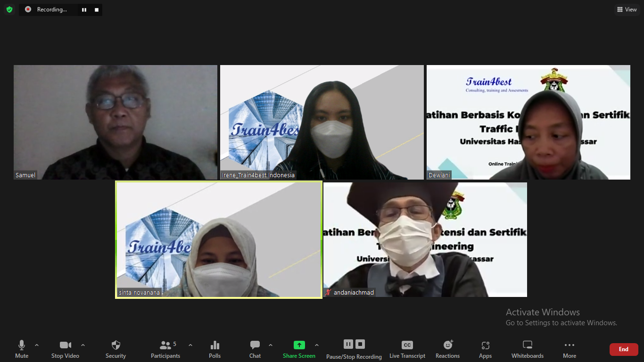Image resolution: width=644 pixels, height=362 pixels.
Task: Click the green encryption shield icon
Action: coord(9,9)
